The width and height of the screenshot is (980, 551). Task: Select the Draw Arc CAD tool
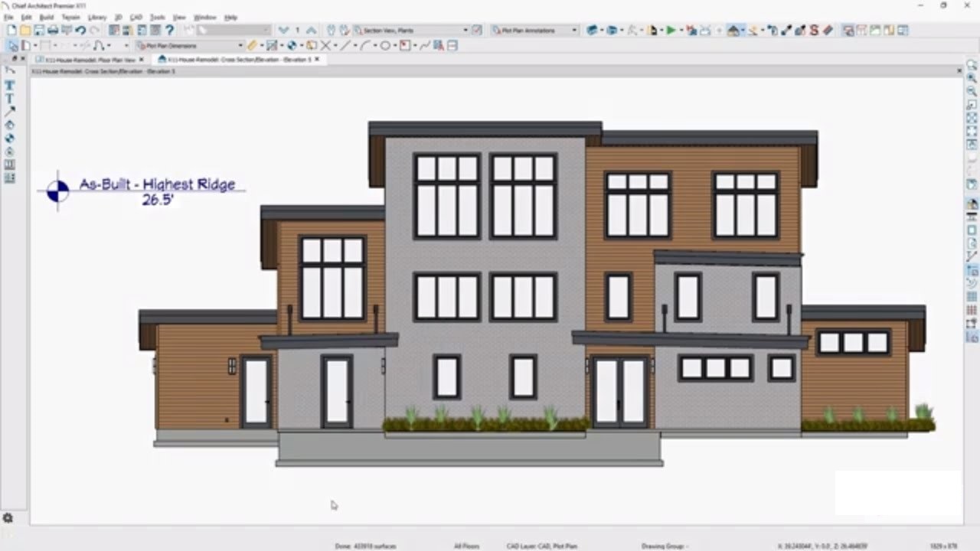pos(365,45)
